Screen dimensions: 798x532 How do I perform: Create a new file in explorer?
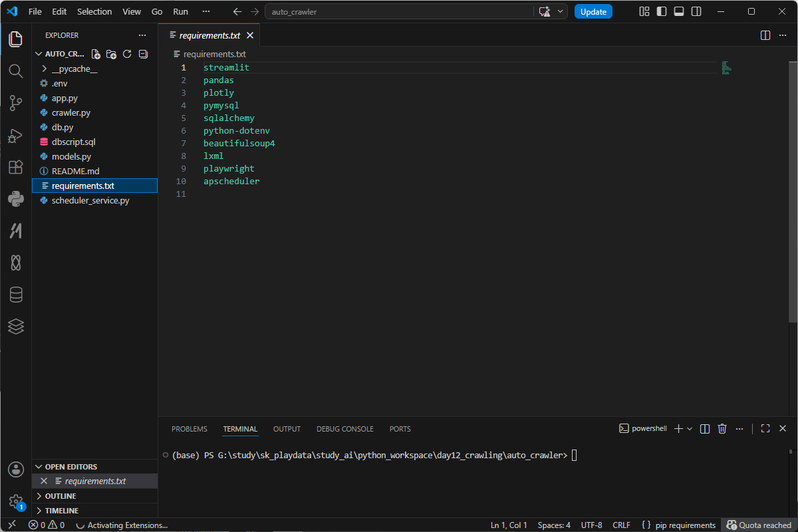tap(96, 54)
